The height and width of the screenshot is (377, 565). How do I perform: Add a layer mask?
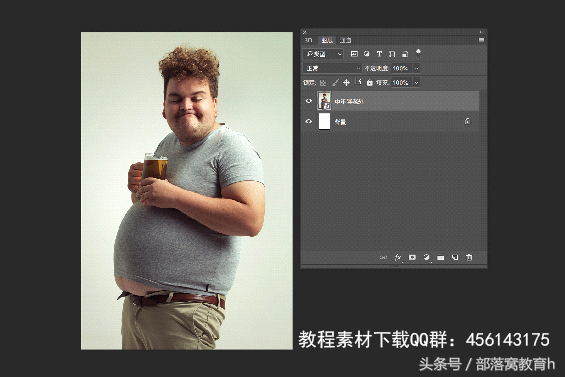click(412, 257)
